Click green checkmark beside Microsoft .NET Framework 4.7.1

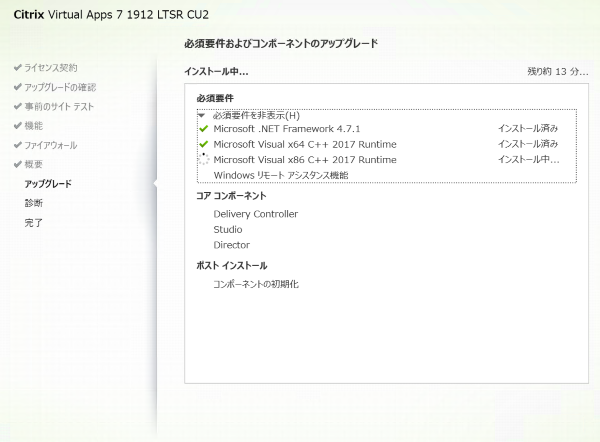204,129
